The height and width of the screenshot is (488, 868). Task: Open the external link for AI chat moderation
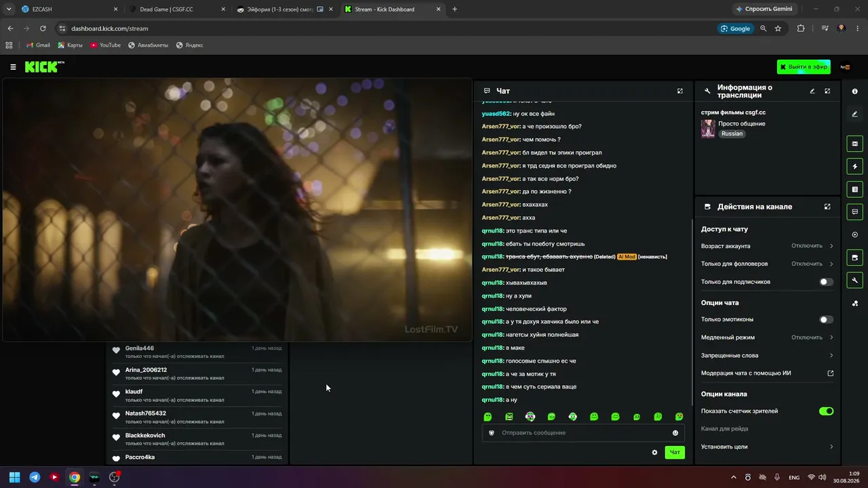pos(831,373)
